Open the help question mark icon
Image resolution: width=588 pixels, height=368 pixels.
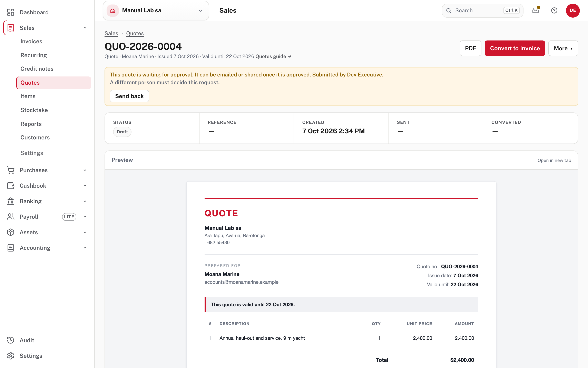click(554, 10)
